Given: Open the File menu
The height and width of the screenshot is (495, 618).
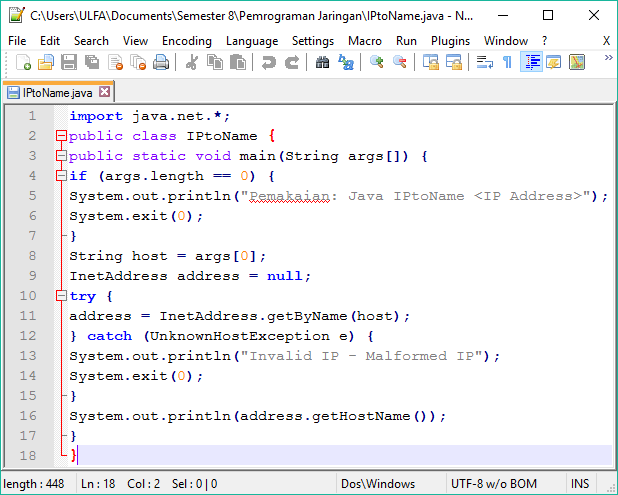Looking at the screenshot, I should click(17, 41).
